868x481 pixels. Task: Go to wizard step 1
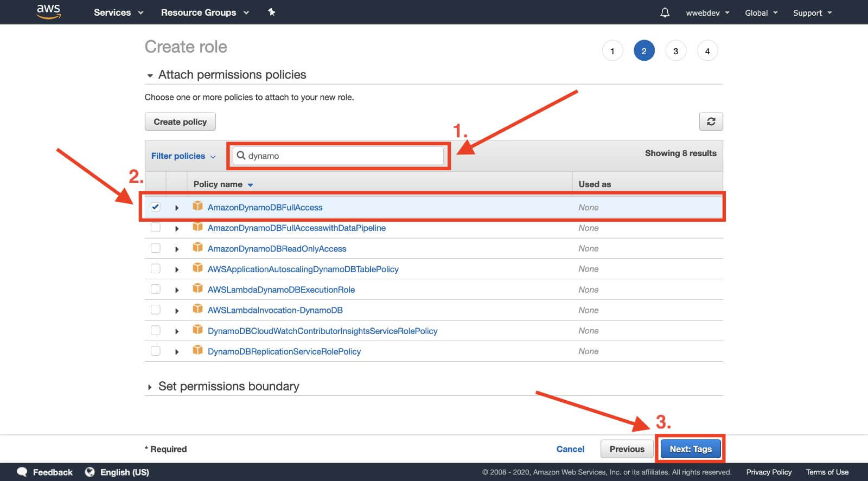pos(612,51)
